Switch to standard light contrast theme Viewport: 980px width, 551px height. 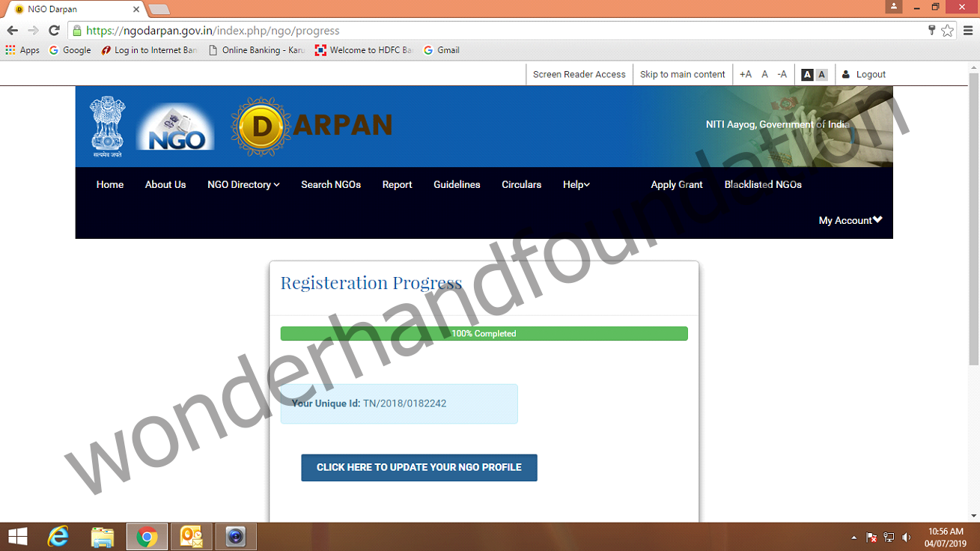click(x=821, y=75)
